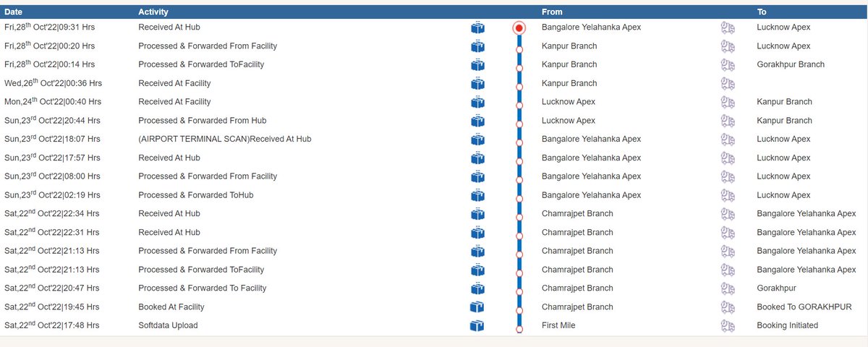Select date Mon,24th Oct'22|00:40 Hrs
868x347 pixels.
53,102
